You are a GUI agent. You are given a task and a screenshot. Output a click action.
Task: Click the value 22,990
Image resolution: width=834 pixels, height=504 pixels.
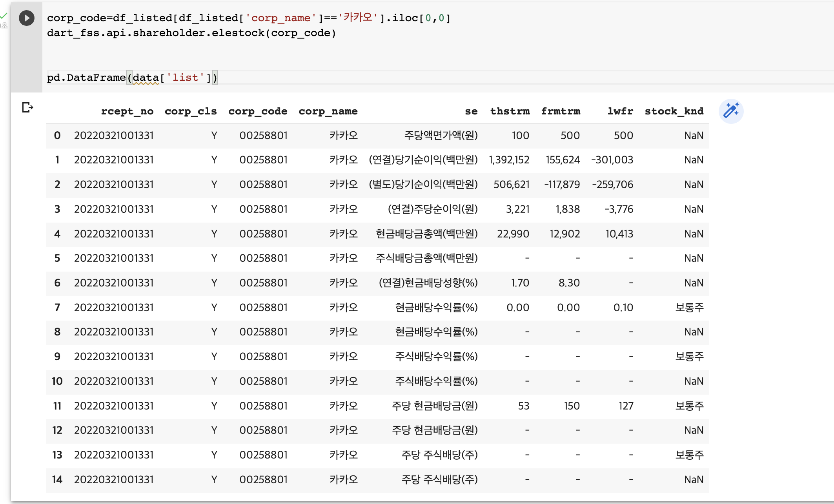click(x=513, y=234)
